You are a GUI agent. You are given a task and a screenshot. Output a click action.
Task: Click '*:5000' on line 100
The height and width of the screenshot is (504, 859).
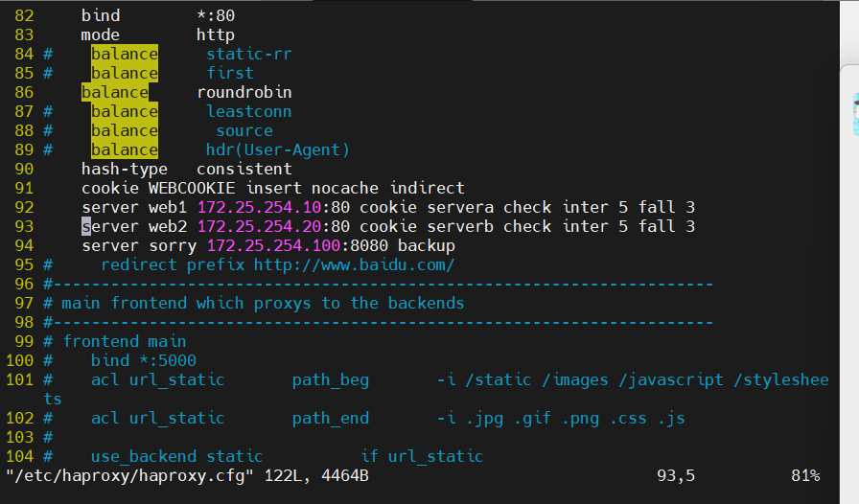[168, 360]
